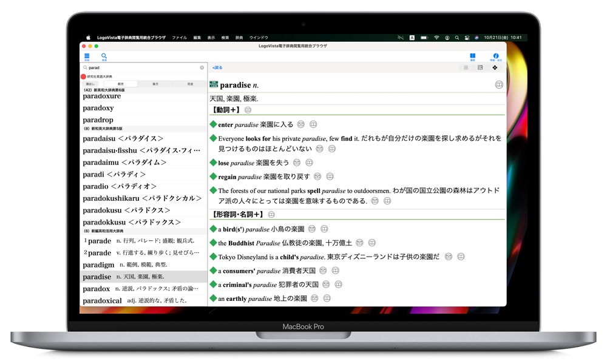Click the four-diamond icon in content toolbar
The height and width of the screenshot is (364, 607).
point(495,68)
